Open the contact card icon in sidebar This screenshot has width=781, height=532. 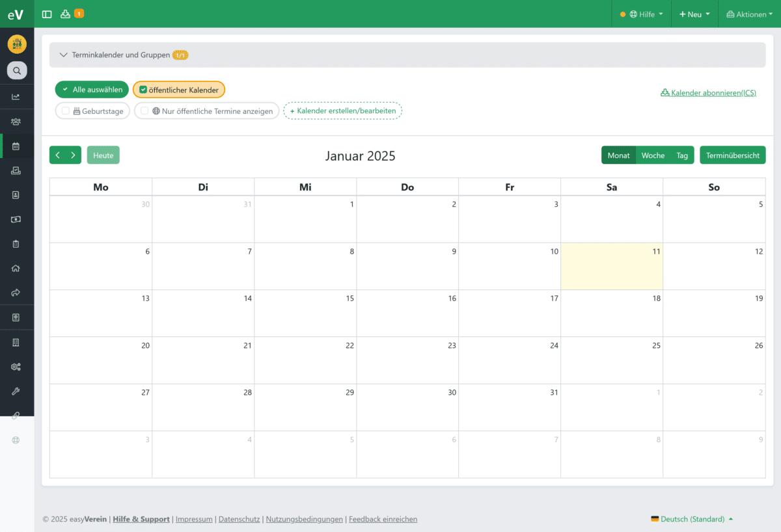[x=16, y=195]
